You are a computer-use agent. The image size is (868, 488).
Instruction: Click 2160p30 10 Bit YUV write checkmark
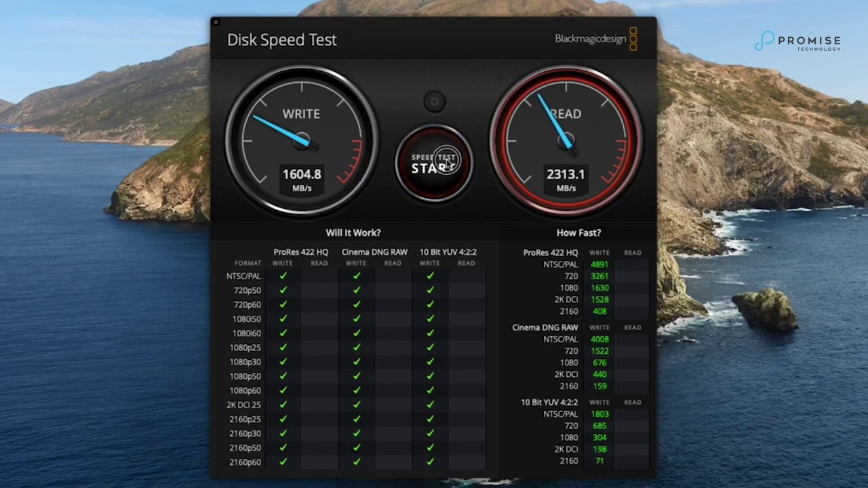[x=430, y=433]
